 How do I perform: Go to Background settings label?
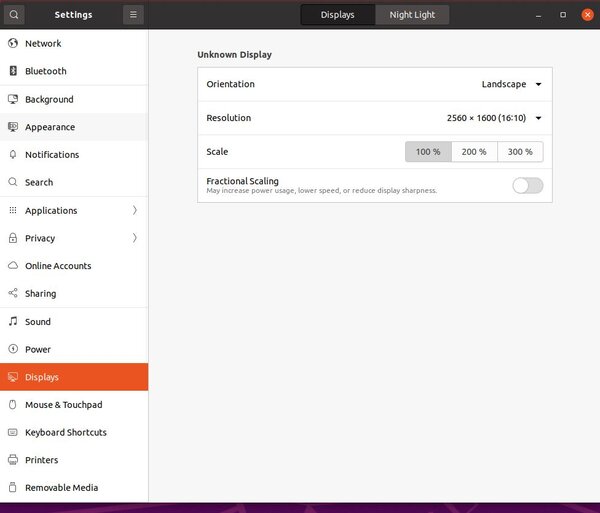click(49, 99)
